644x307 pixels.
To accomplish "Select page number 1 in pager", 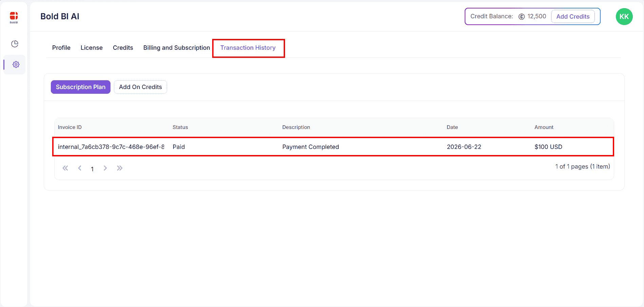I will point(92,169).
